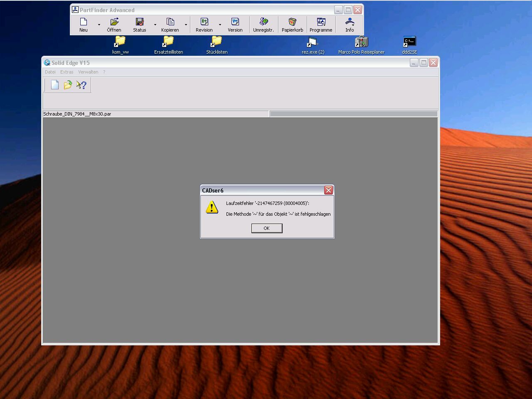Click Kopieren icon in PartFinder toolbar

[x=170, y=25]
